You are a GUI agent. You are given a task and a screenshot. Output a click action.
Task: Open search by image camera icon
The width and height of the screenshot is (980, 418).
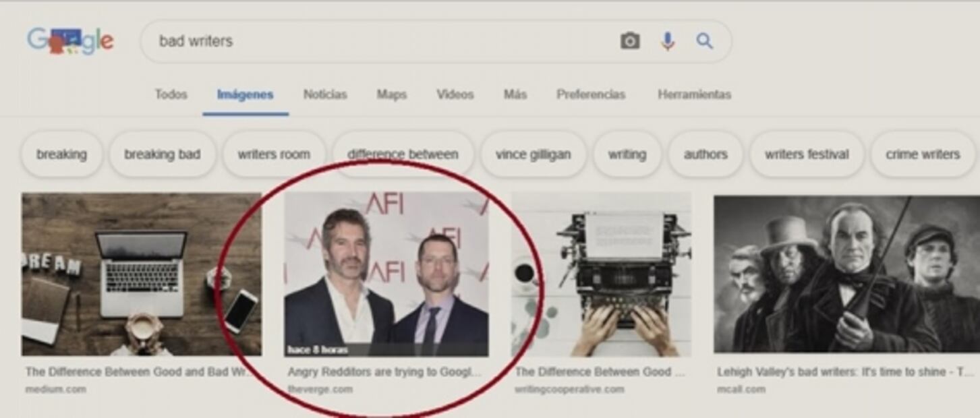click(629, 41)
